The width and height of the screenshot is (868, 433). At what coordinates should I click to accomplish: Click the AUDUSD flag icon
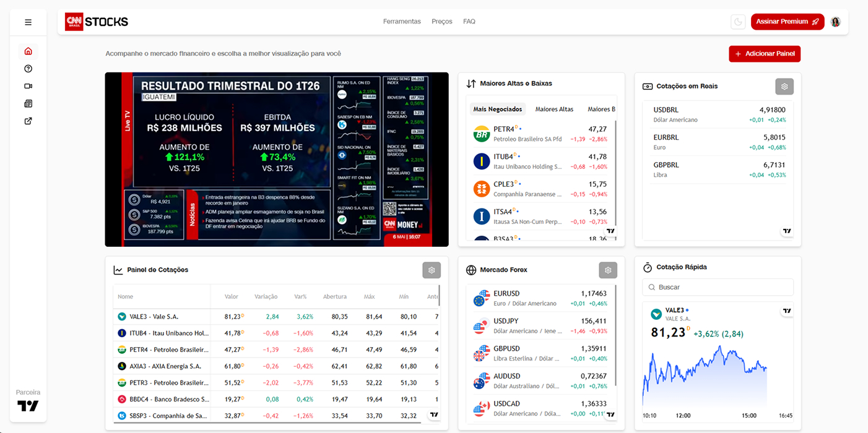click(482, 380)
